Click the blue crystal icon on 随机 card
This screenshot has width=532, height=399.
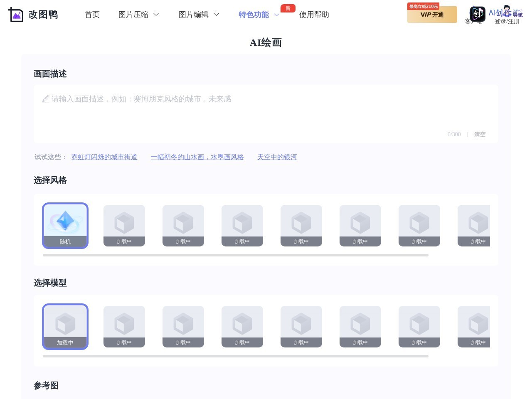[x=65, y=221]
